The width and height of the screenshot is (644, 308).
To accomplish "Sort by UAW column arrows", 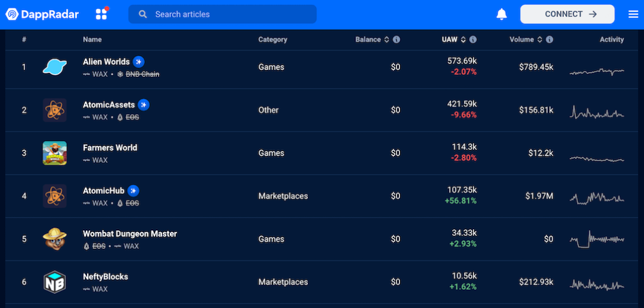I will click(x=463, y=39).
